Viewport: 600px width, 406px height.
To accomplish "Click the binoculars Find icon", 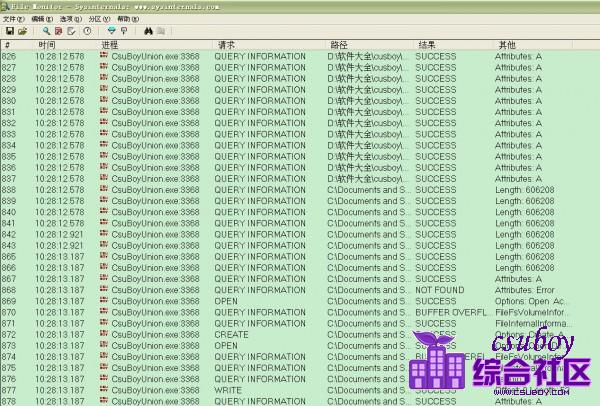I will (147, 31).
